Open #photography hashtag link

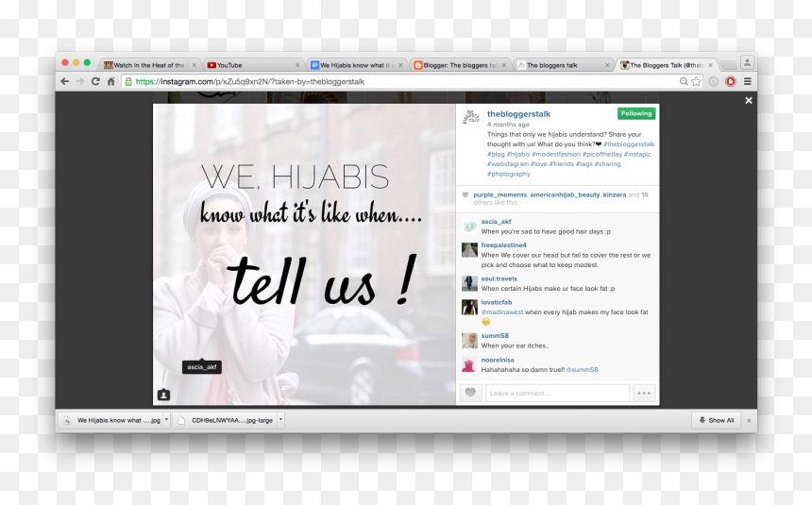tap(509, 174)
